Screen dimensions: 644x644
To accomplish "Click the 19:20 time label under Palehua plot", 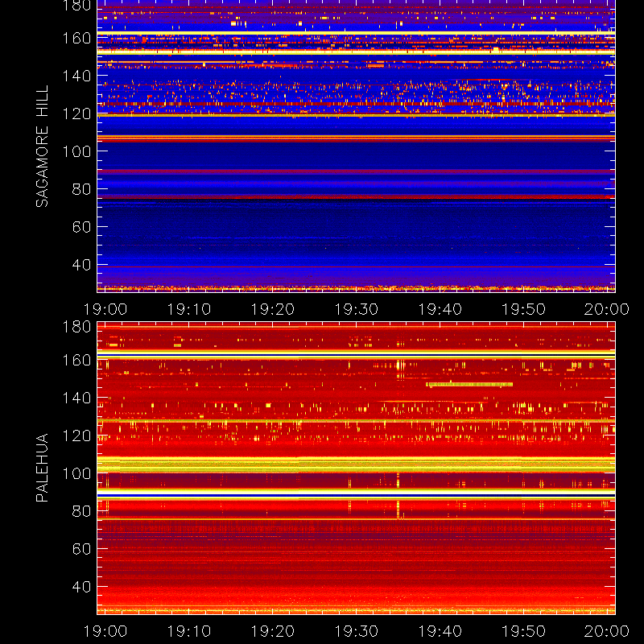I will [x=272, y=631].
